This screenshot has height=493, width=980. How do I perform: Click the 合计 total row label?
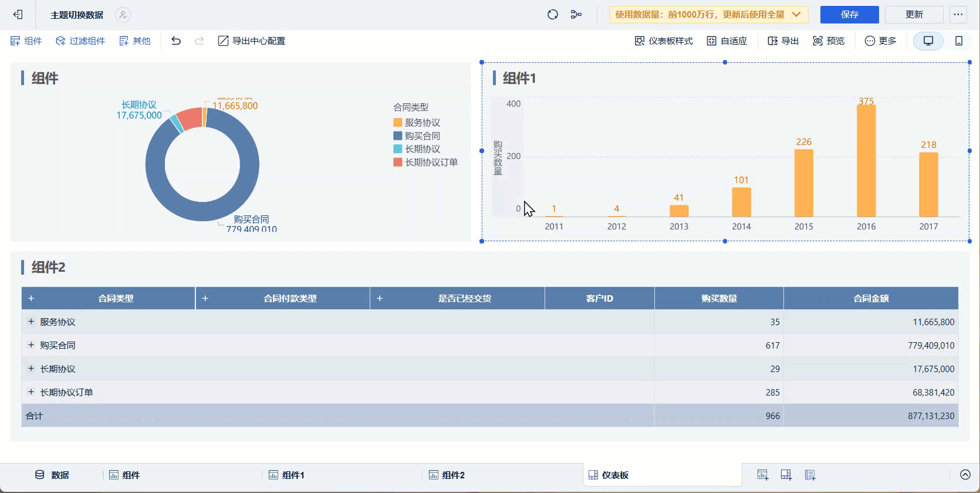tap(35, 416)
